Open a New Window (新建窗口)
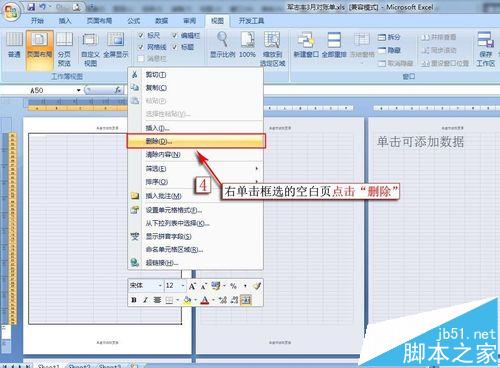500x368 pixels. click(306, 44)
